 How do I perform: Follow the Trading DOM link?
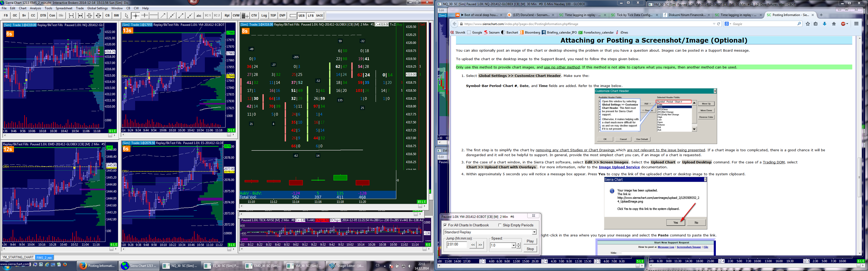point(774,162)
